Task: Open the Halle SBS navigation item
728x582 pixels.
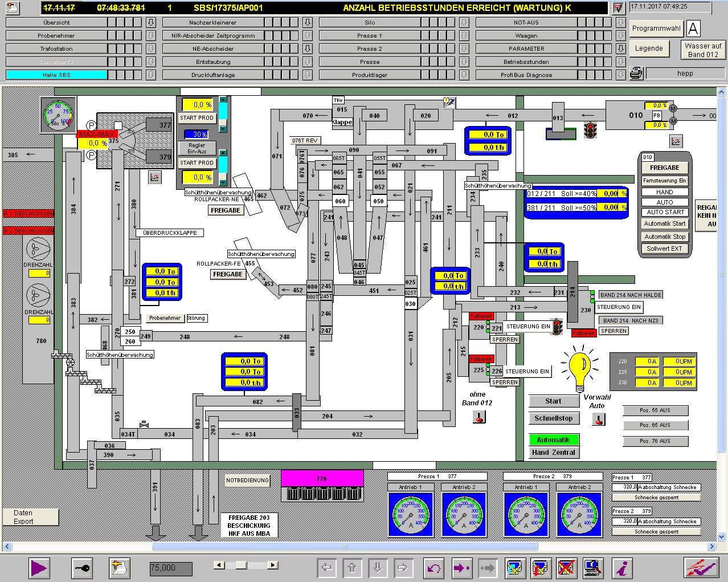Action: click(x=56, y=75)
